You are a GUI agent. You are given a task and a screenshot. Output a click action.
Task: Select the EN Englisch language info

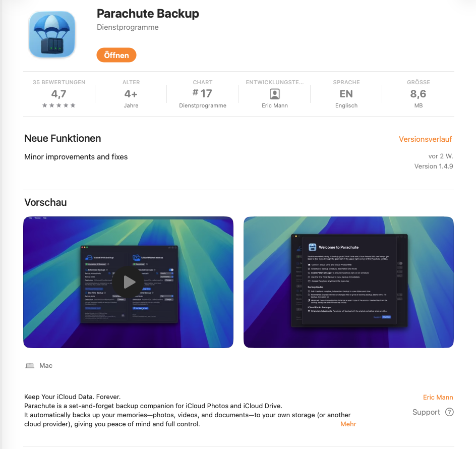point(346,94)
